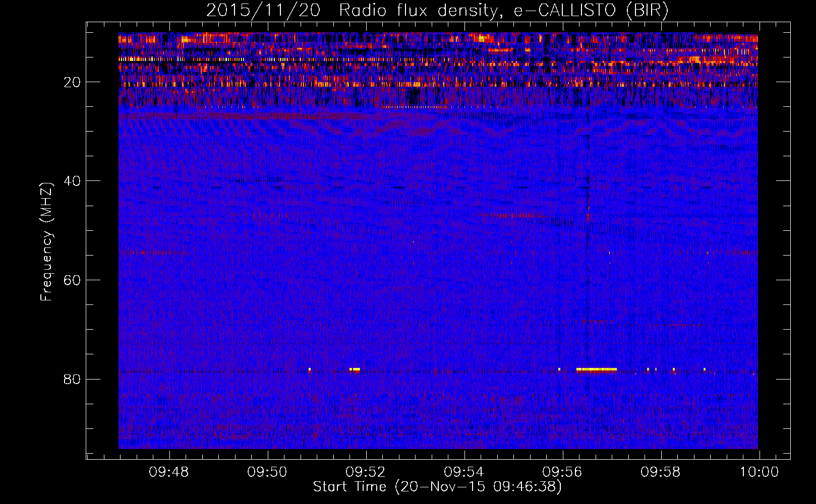Click the "Start Time (20-Nov-15 09:46:38)" axis label
This screenshot has height=504, width=816.
(437, 487)
